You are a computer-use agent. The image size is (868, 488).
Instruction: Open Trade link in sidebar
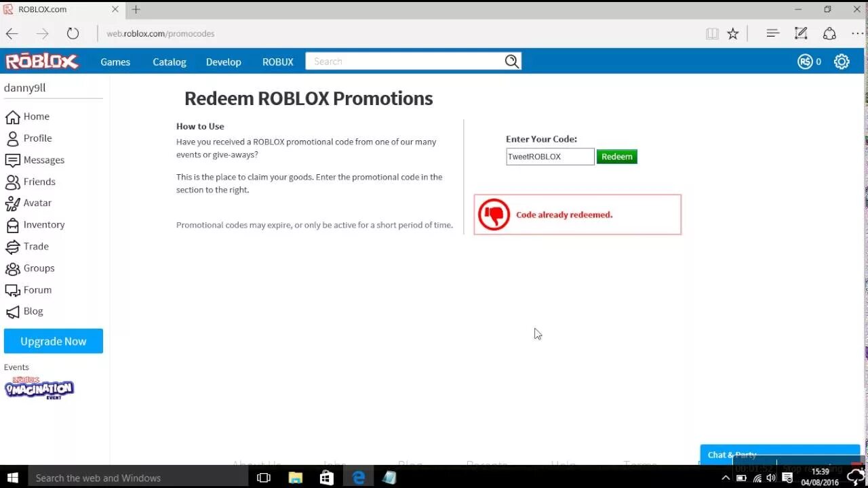36,246
